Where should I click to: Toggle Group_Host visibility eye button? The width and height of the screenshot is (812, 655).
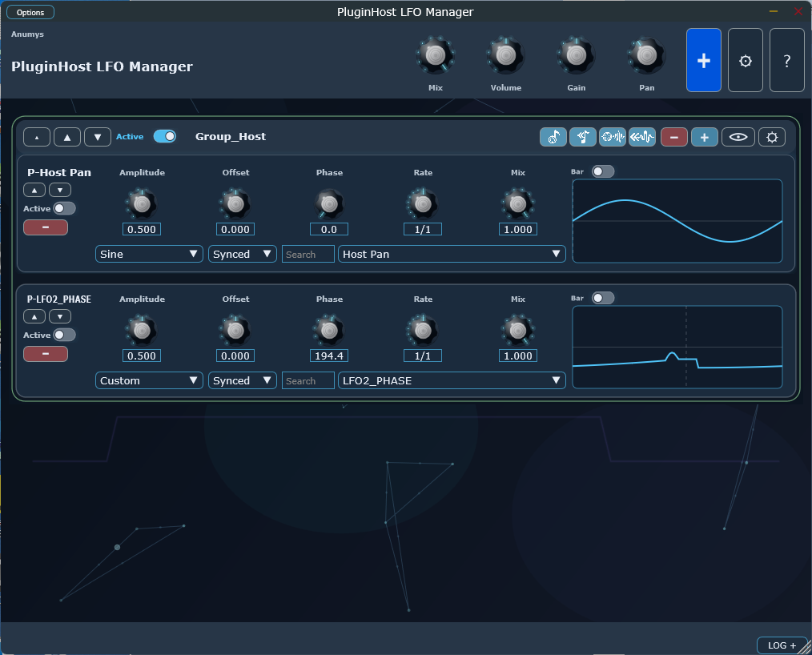tap(738, 137)
